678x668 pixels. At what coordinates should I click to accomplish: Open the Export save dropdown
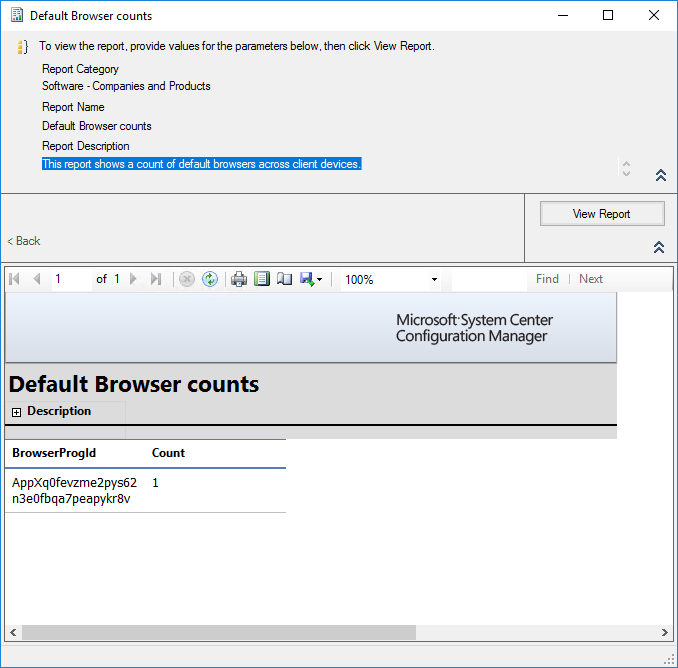click(x=311, y=280)
